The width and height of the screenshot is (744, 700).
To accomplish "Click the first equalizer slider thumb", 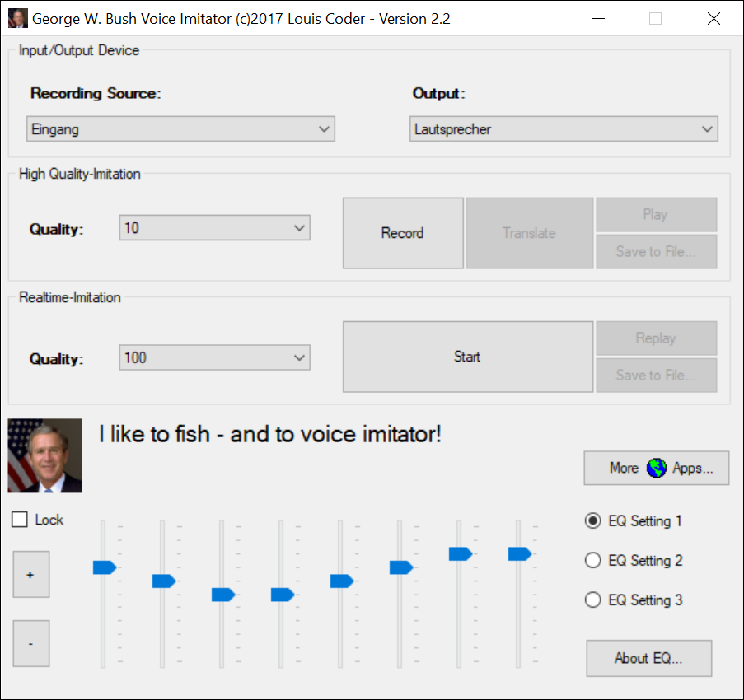I will pos(105,567).
